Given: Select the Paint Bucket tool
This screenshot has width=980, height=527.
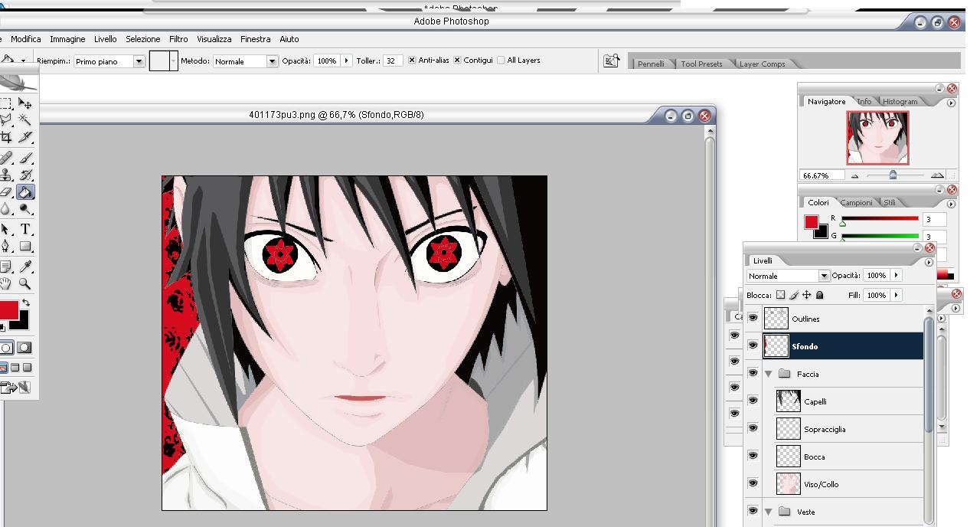Looking at the screenshot, I should (x=25, y=192).
